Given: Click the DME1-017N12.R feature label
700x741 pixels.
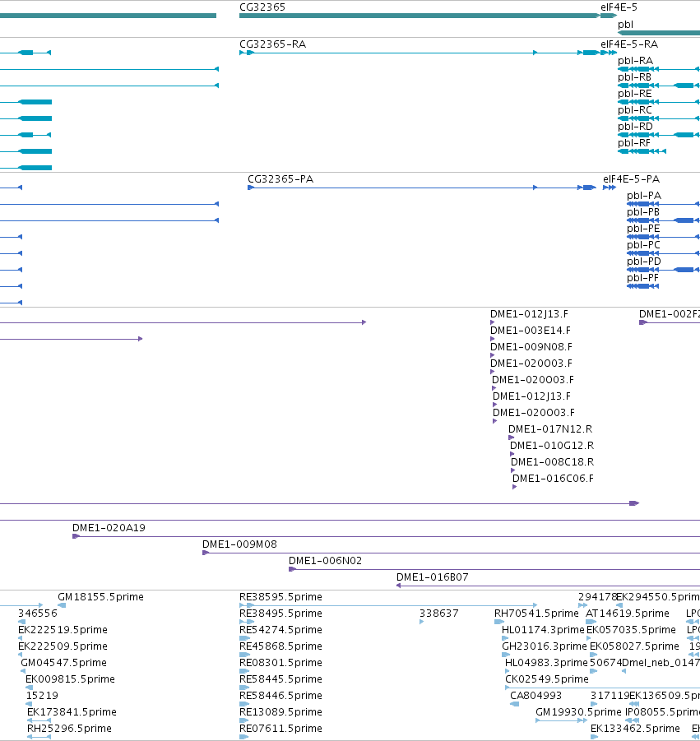Looking at the screenshot, I should (x=550, y=429).
